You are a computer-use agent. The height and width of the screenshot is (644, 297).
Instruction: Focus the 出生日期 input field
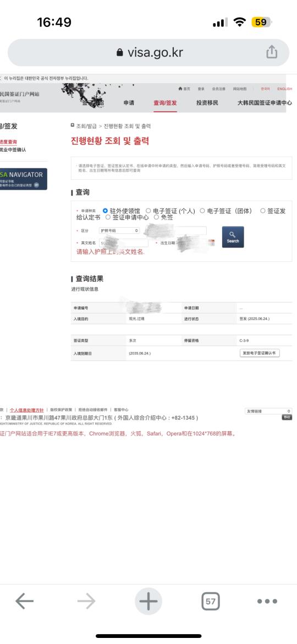(191, 243)
